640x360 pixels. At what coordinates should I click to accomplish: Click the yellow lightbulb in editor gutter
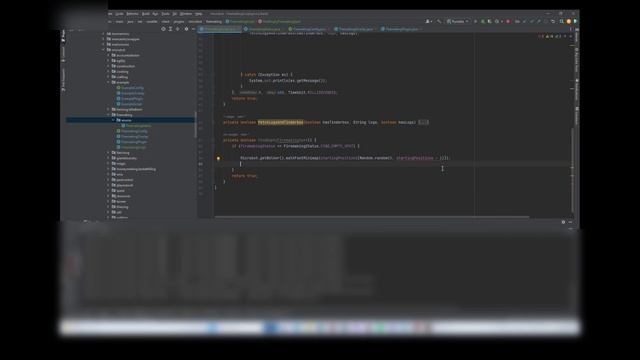(218, 158)
